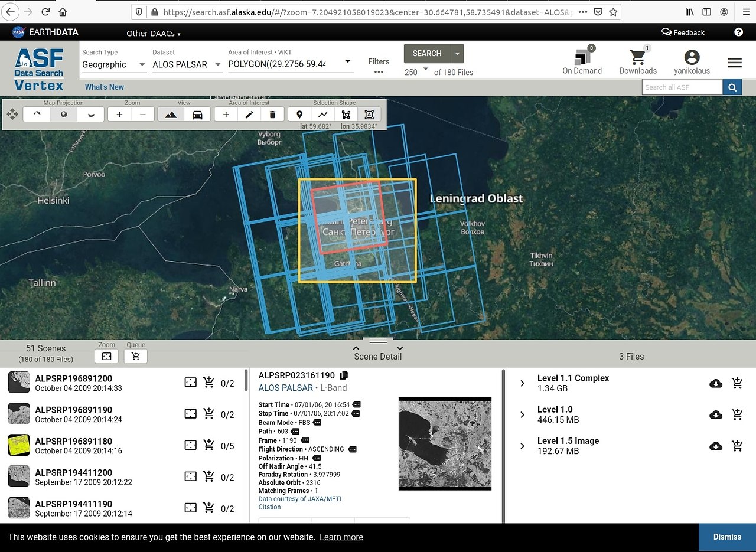Choose polygon selection shape
The height and width of the screenshot is (552, 756).
click(x=346, y=115)
